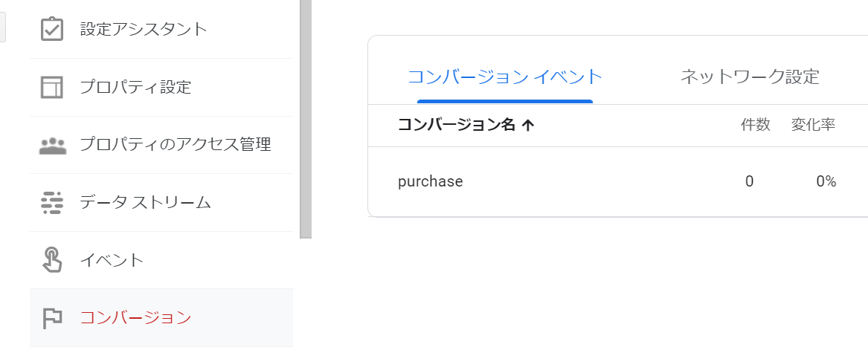
Task: Open プロパティ設定 from the sidebar
Action: click(x=135, y=87)
